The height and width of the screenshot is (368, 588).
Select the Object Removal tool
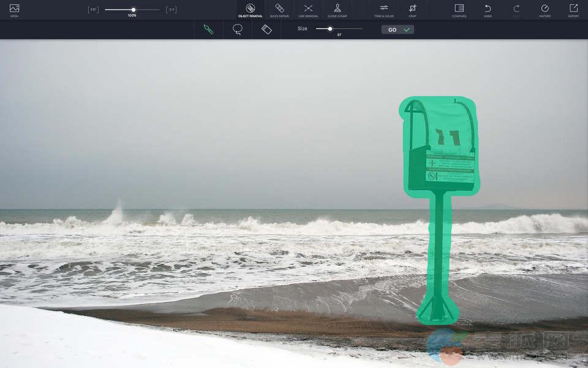[x=250, y=9]
